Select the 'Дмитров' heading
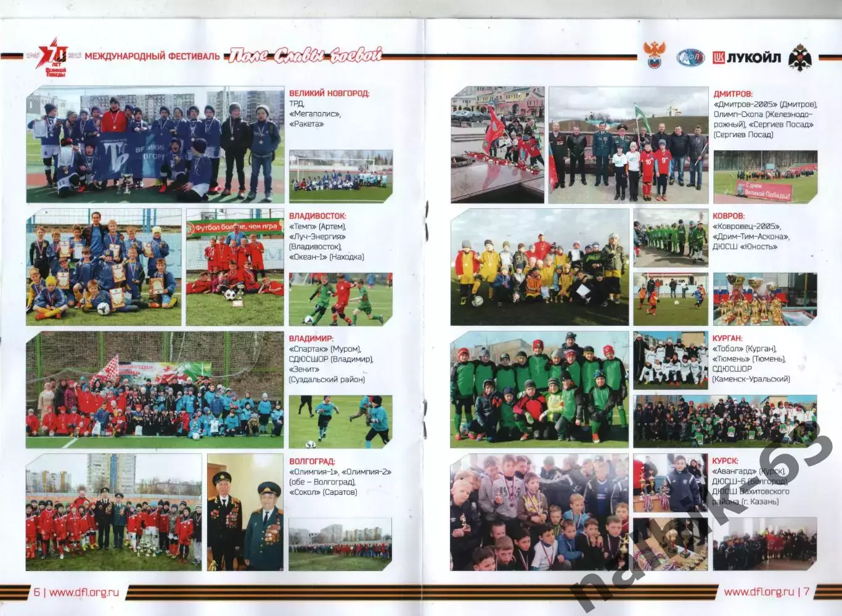The image size is (842, 616). tap(732, 94)
